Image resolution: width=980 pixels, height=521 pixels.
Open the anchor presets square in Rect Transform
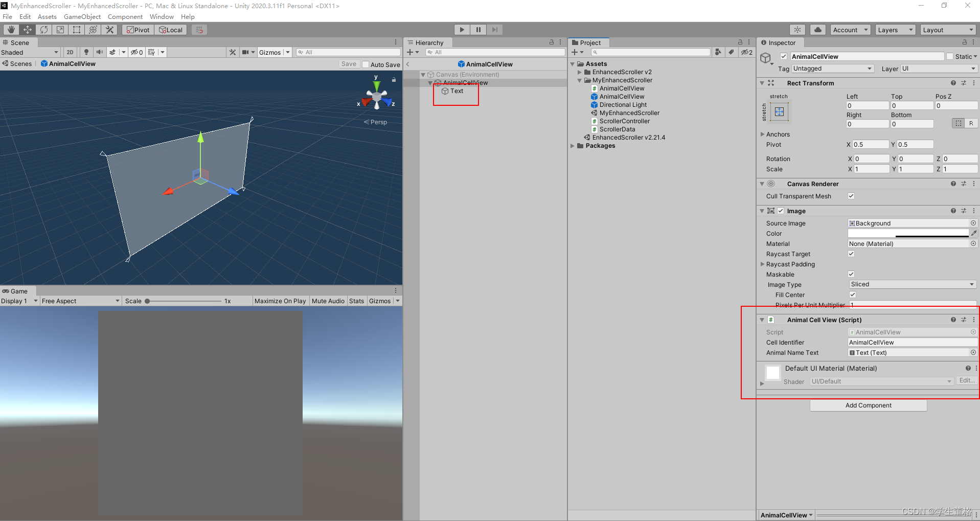click(x=779, y=111)
